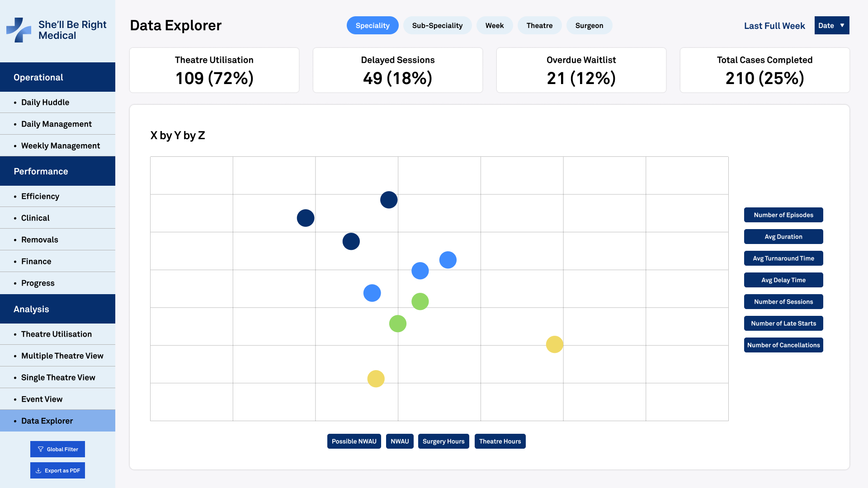Screen dimensions: 868x488
Task: Select Number of Late Starts metric
Action: (x=783, y=324)
